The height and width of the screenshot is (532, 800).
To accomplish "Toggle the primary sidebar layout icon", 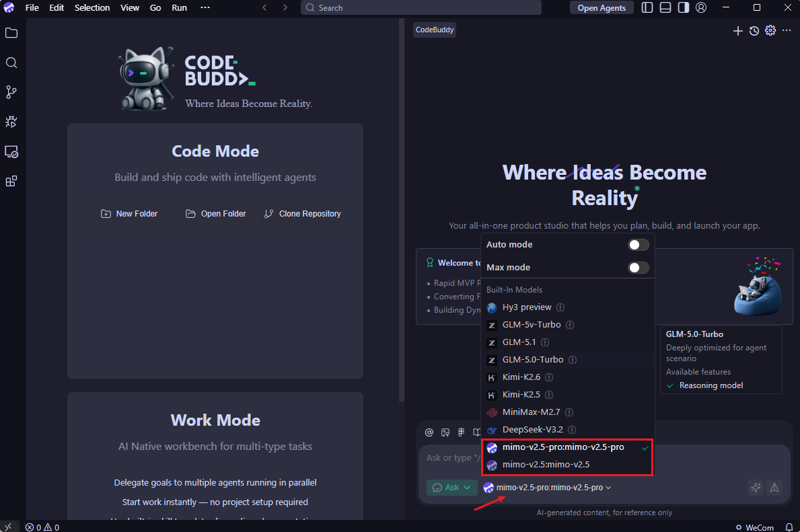I will [647, 7].
